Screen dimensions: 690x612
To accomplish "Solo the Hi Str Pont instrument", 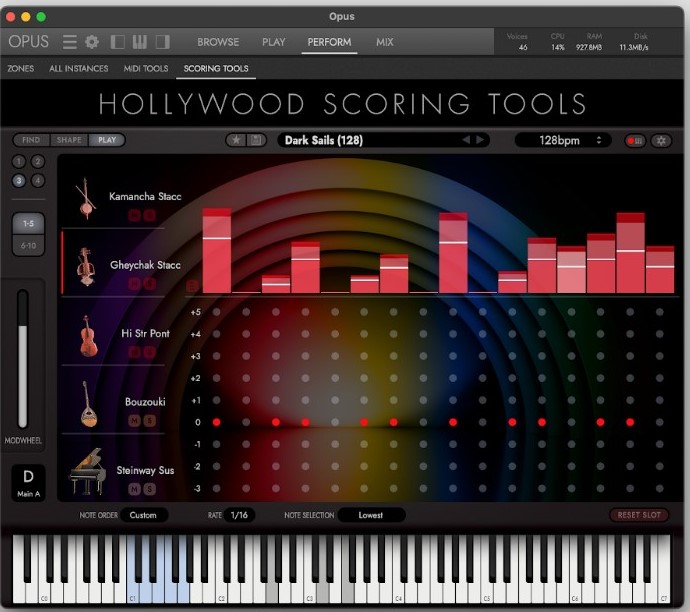I will click(x=150, y=352).
